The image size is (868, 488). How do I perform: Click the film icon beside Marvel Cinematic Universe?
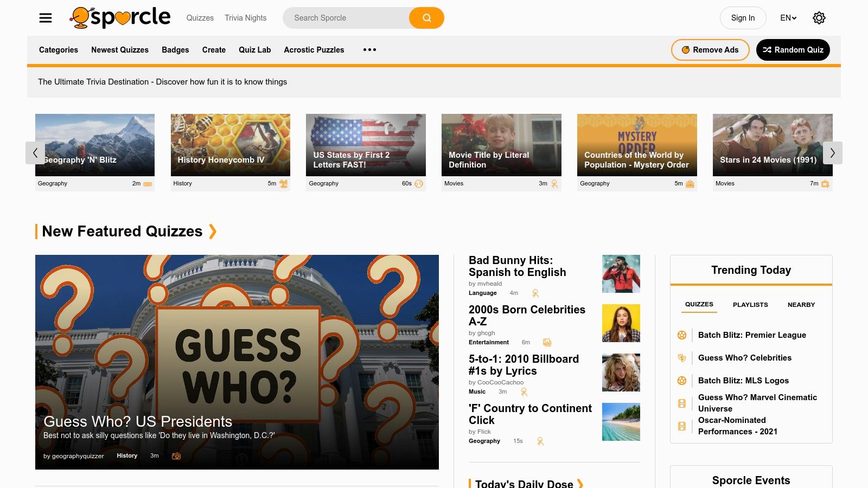(682, 403)
